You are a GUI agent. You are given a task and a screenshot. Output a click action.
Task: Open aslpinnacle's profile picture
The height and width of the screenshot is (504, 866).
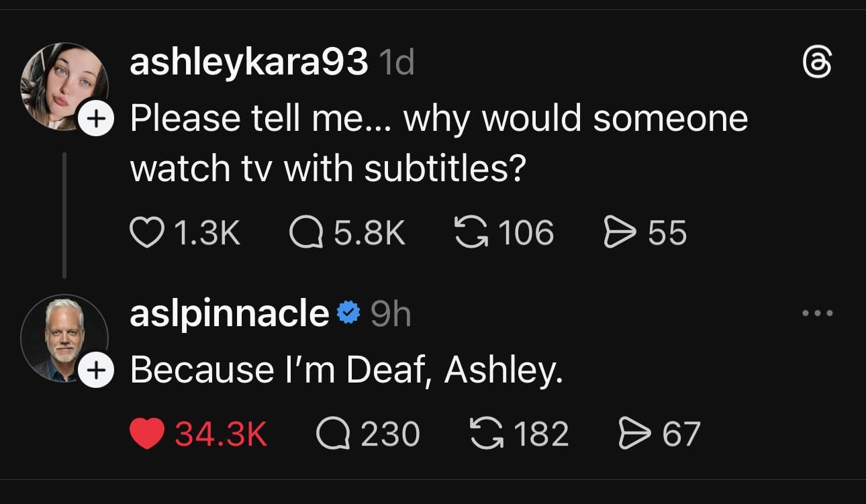tap(62, 338)
